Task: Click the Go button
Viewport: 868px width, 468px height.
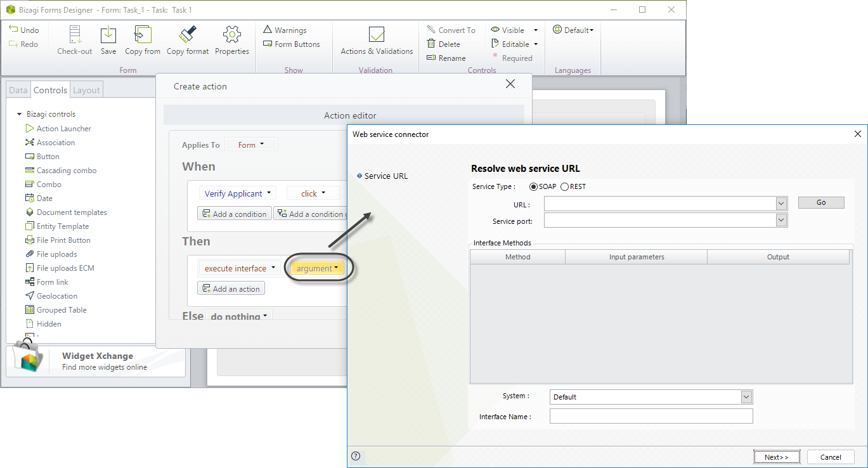Action: 821,202
